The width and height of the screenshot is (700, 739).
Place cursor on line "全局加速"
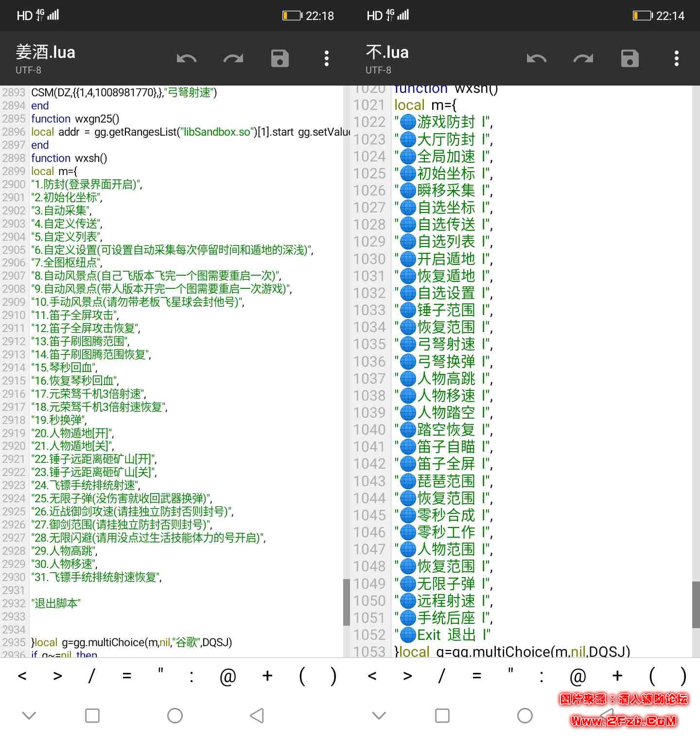[443, 156]
